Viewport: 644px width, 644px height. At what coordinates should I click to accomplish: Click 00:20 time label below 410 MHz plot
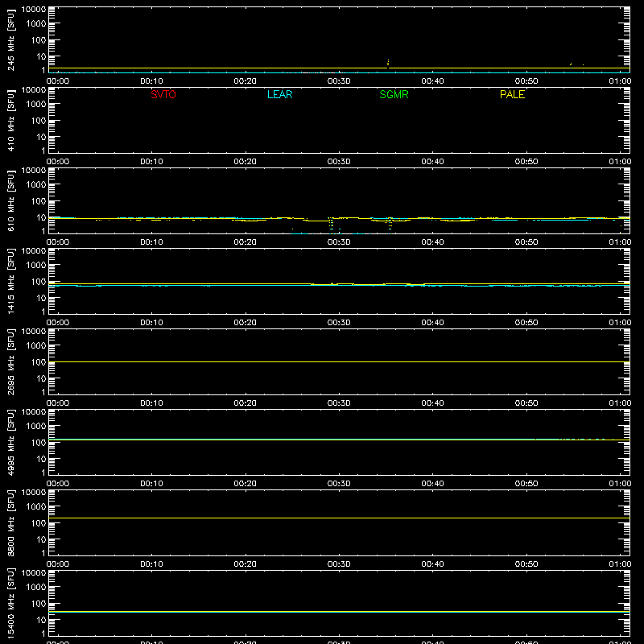[246, 162]
